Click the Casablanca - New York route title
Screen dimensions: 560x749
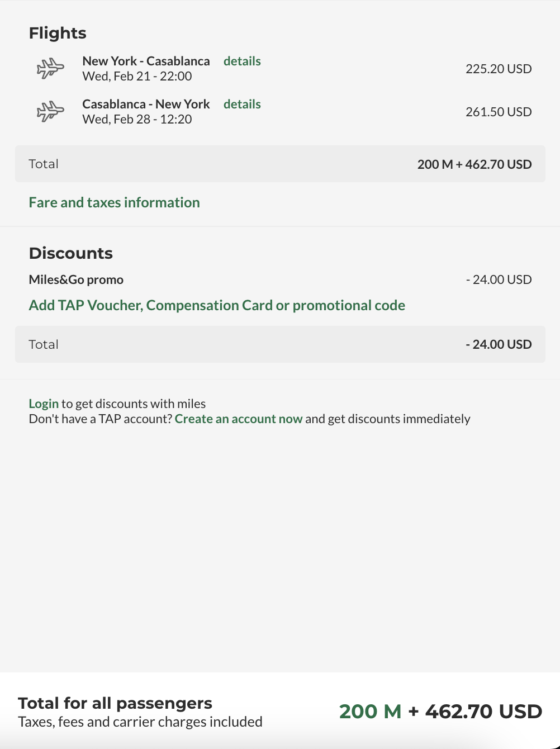click(x=146, y=104)
